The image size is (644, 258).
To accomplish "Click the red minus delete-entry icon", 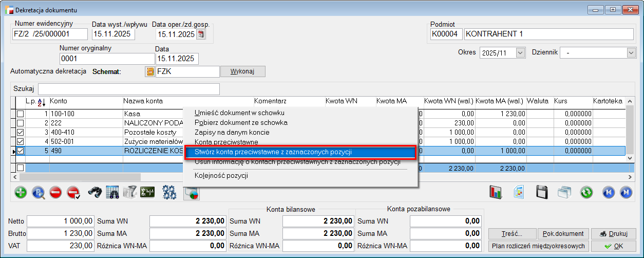I will pyautogui.click(x=55, y=193).
